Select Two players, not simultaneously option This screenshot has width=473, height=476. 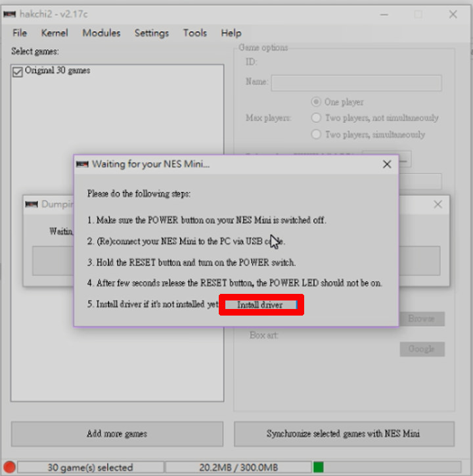(x=316, y=118)
